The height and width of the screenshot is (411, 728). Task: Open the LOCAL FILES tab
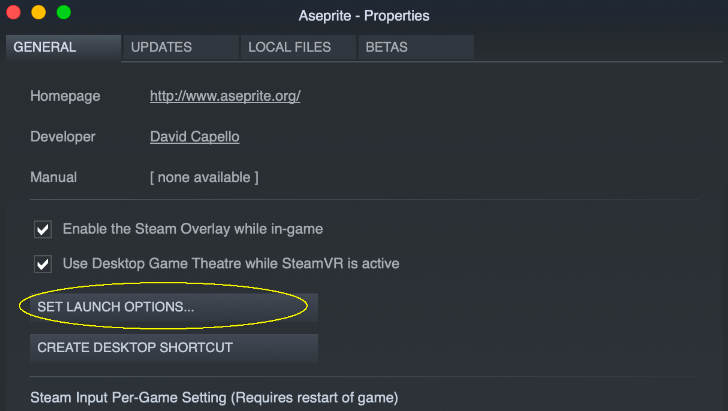click(x=298, y=47)
